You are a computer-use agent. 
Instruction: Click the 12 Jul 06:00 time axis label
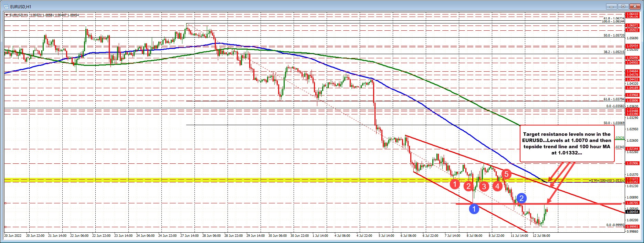click(541, 236)
